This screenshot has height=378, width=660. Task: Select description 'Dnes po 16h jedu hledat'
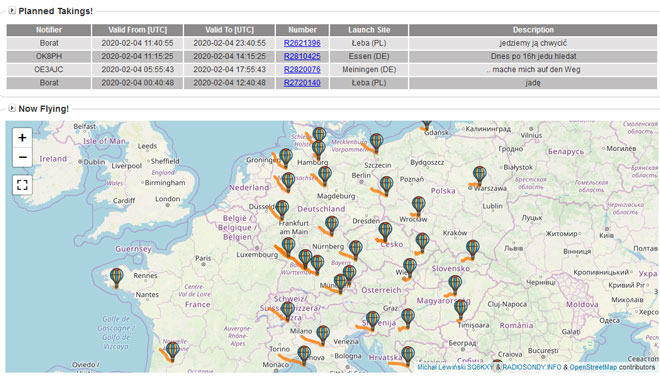533,56
